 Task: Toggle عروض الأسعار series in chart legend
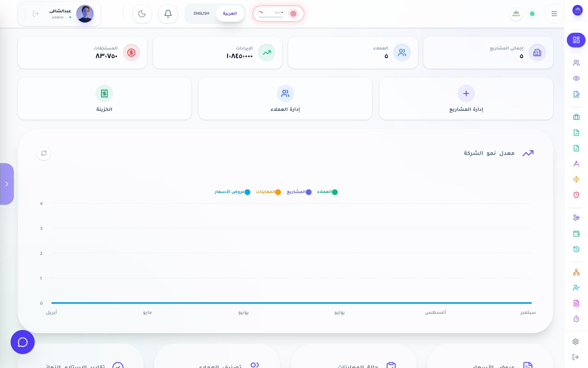click(232, 192)
